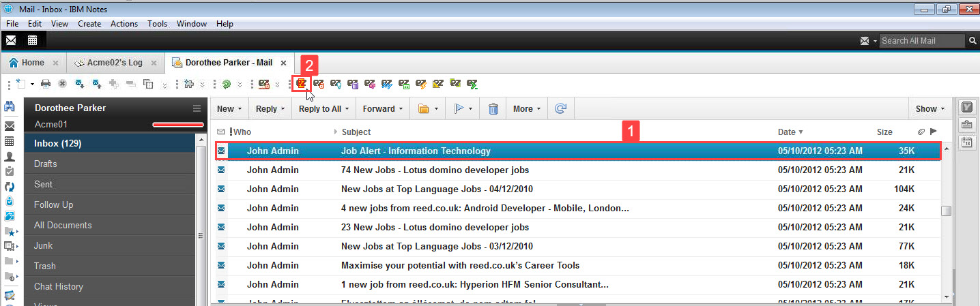Select the 'Job Alert - Information Technology' message

(x=579, y=151)
